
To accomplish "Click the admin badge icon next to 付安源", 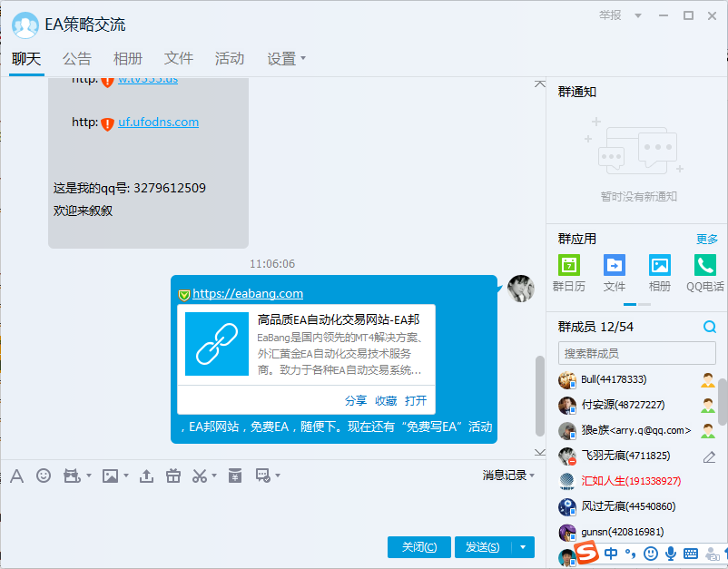I will point(708,405).
